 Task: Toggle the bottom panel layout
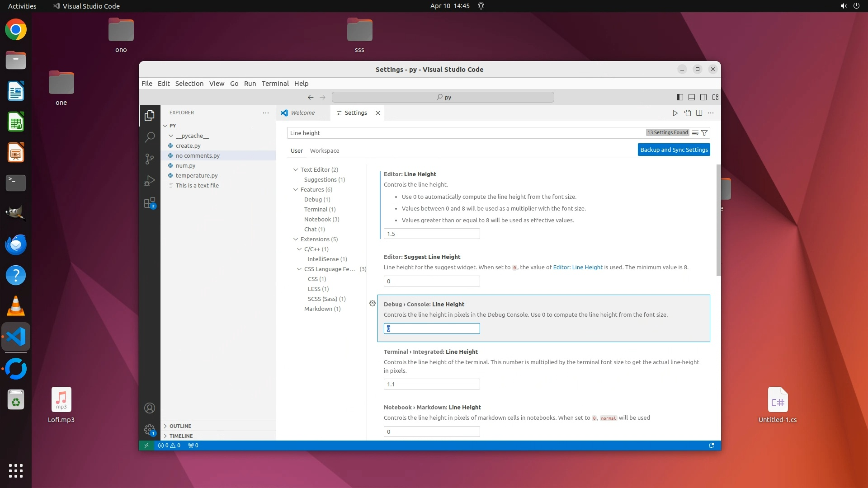point(692,97)
